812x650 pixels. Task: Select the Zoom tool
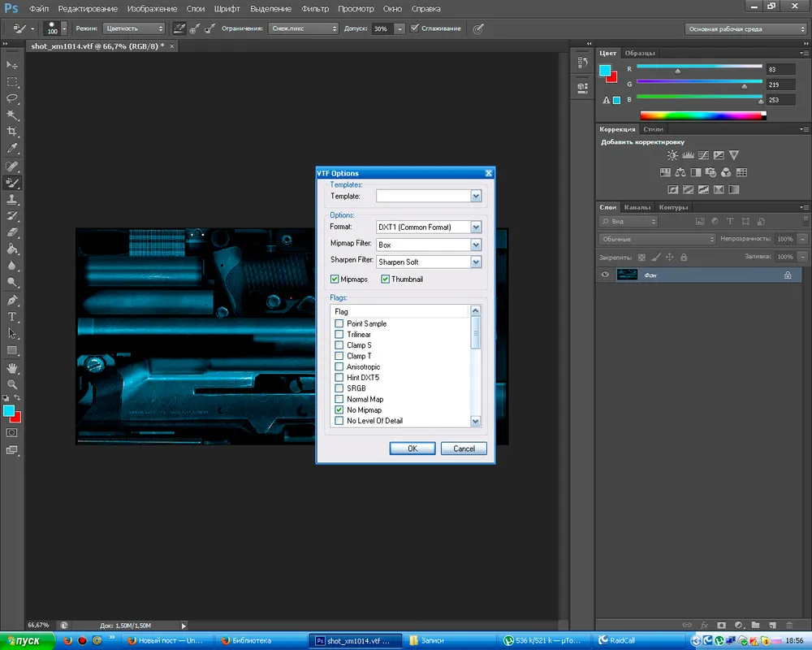tap(12, 384)
